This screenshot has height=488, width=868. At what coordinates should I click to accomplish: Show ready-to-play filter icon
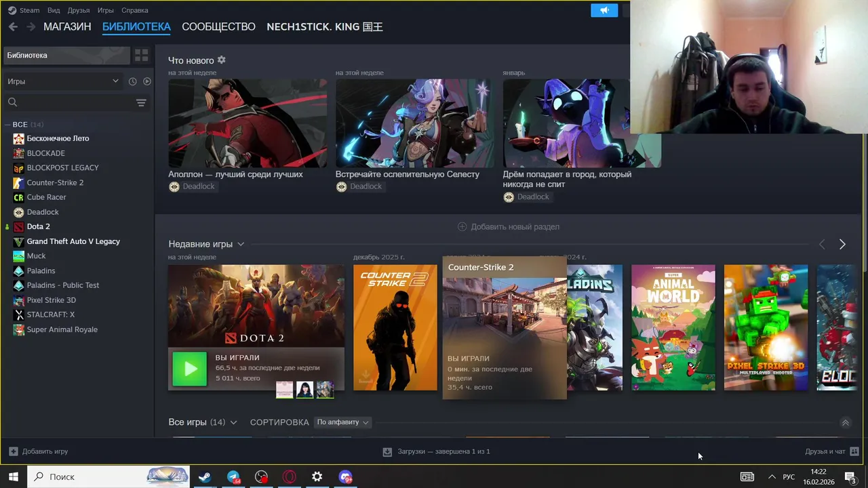coord(147,81)
